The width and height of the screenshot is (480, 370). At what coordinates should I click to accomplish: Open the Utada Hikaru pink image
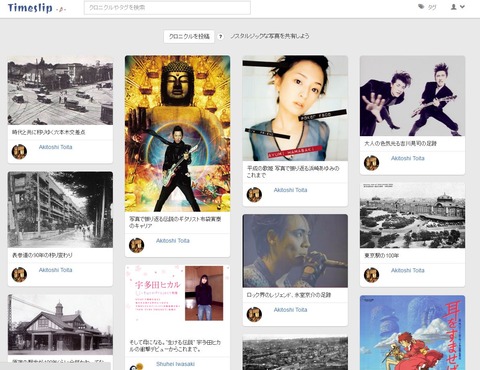pos(177,293)
